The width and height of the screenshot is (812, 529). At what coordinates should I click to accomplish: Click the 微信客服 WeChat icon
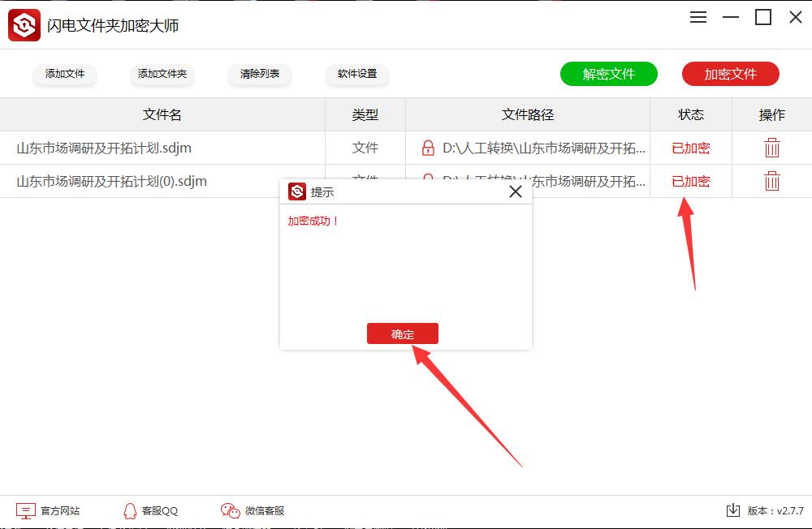pyautogui.click(x=231, y=511)
